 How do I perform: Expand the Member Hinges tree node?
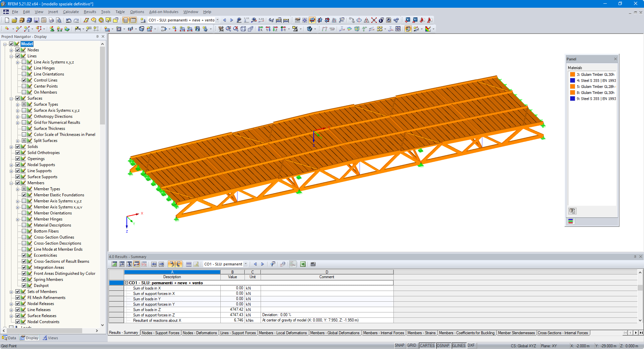[18, 219]
